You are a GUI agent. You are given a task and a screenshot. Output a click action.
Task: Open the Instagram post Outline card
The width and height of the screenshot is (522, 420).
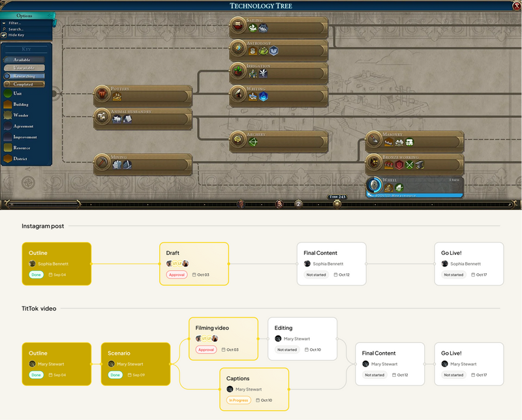57,263
